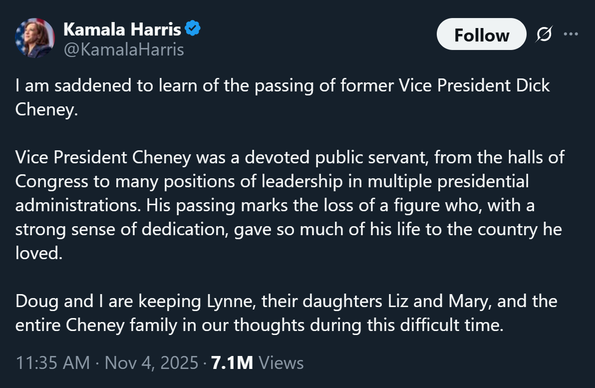The height and width of the screenshot is (388, 595).
Task: Click the @KamalaHarris handle
Action: (x=124, y=50)
